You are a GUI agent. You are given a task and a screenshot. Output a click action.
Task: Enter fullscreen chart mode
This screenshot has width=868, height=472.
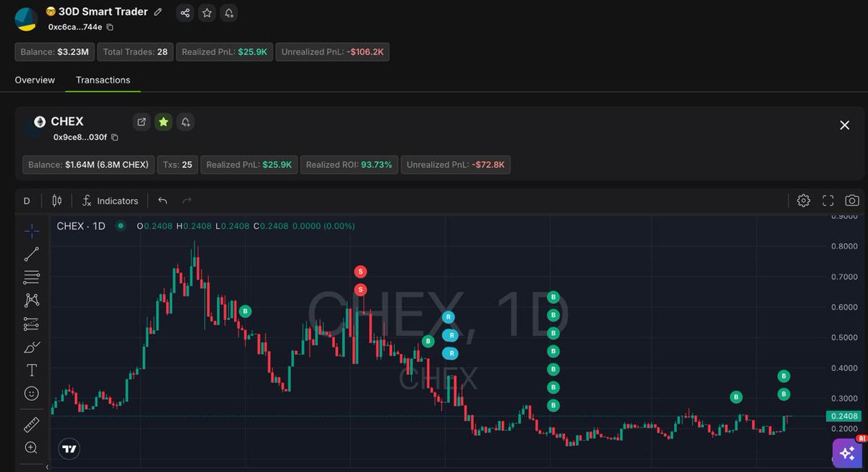pos(828,201)
